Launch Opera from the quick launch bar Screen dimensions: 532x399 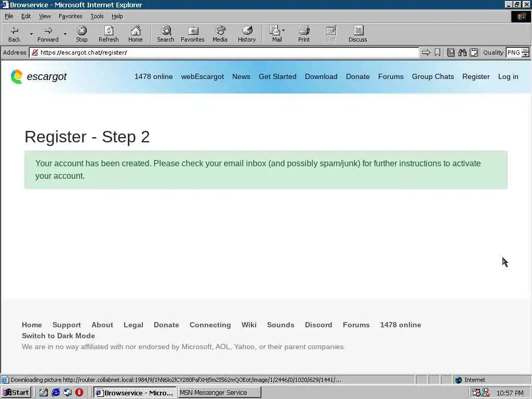point(79,393)
